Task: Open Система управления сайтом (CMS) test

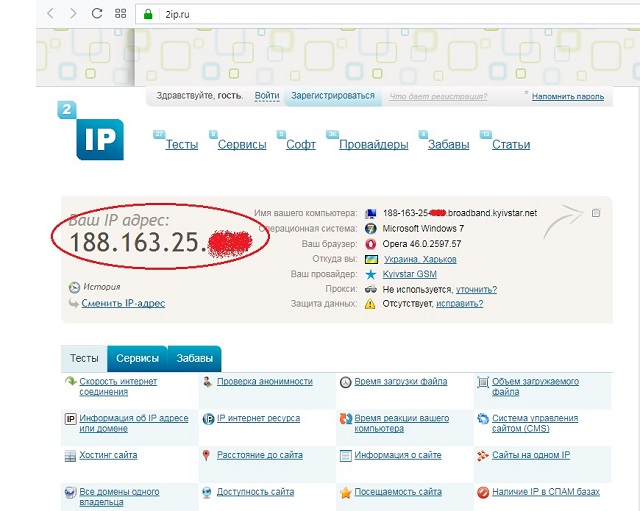Action: [x=535, y=423]
